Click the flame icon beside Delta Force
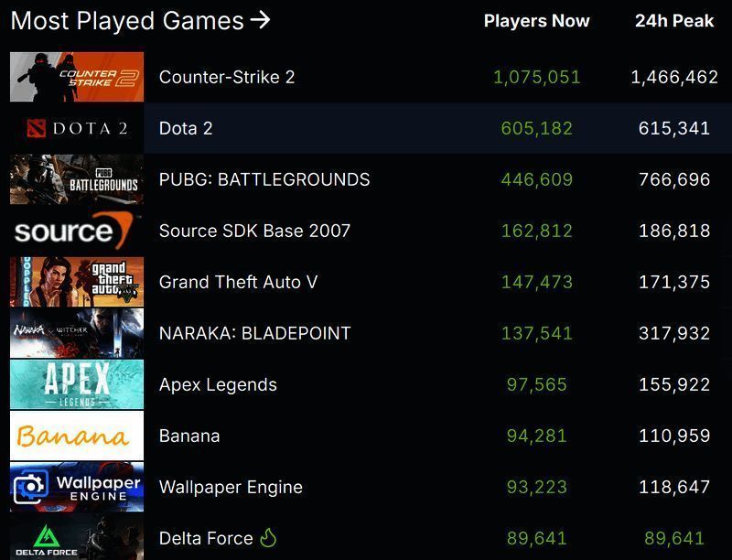 pyautogui.click(x=268, y=537)
